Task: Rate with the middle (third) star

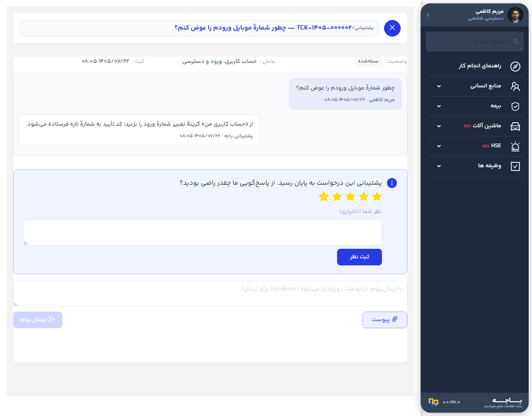Action: tap(350, 196)
